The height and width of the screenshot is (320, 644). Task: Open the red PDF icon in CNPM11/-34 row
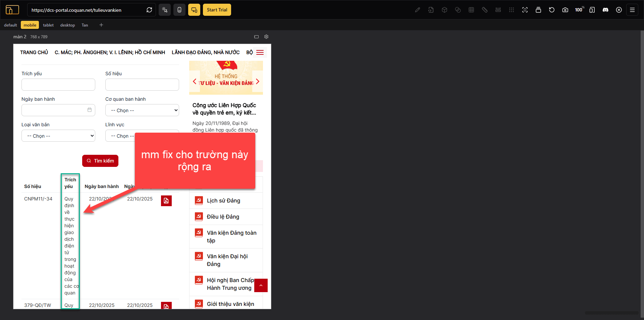pos(166,201)
